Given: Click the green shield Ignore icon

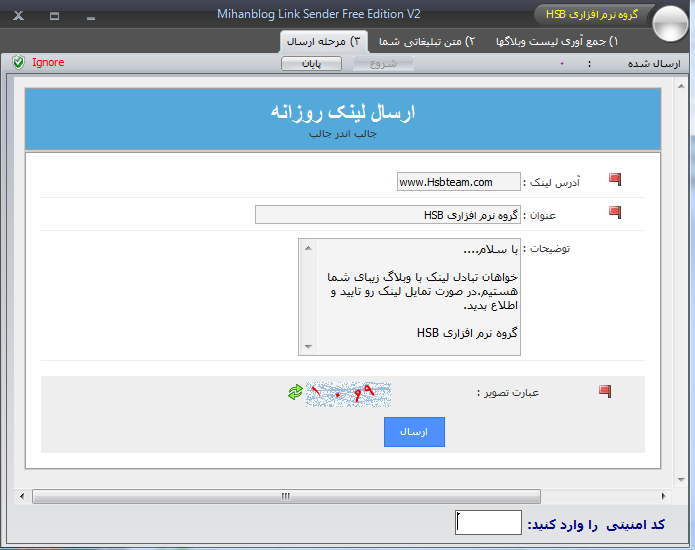Looking at the screenshot, I should pos(18,63).
